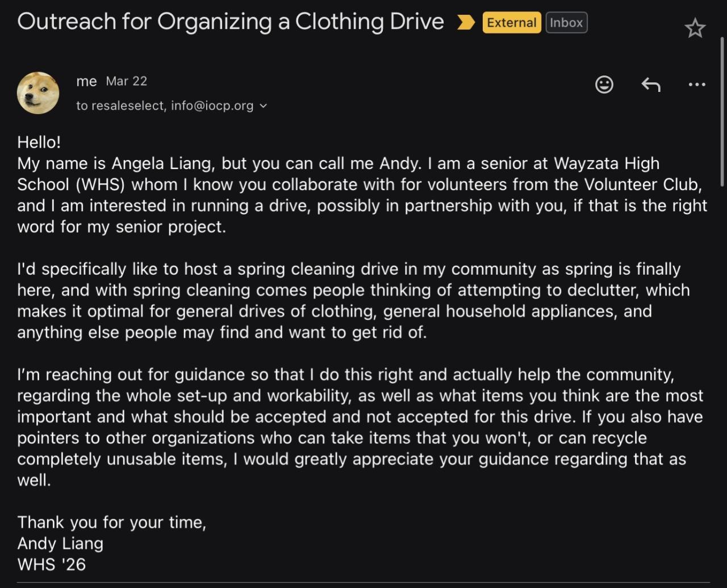Click the yellow External label

[511, 23]
